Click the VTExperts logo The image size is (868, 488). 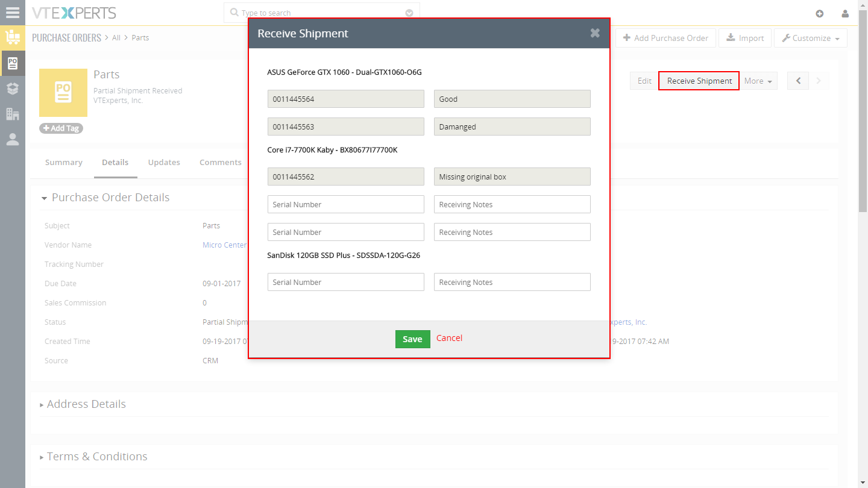[74, 13]
